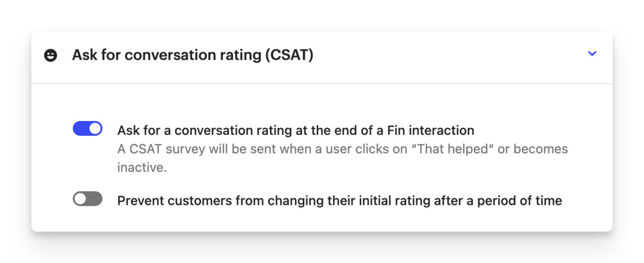Enable the prevent rating changes toggle
This screenshot has height=263, width=644.
(x=88, y=199)
